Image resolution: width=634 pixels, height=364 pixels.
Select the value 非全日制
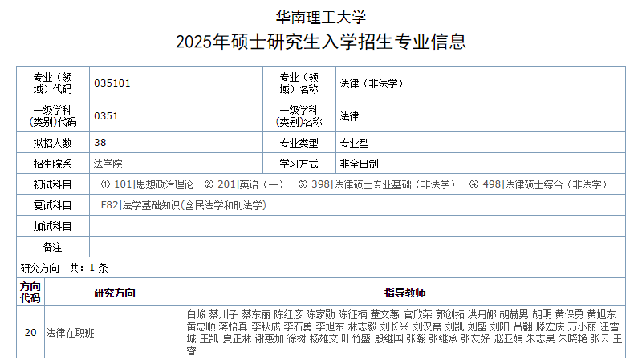pyautogui.click(x=359, y=164)
